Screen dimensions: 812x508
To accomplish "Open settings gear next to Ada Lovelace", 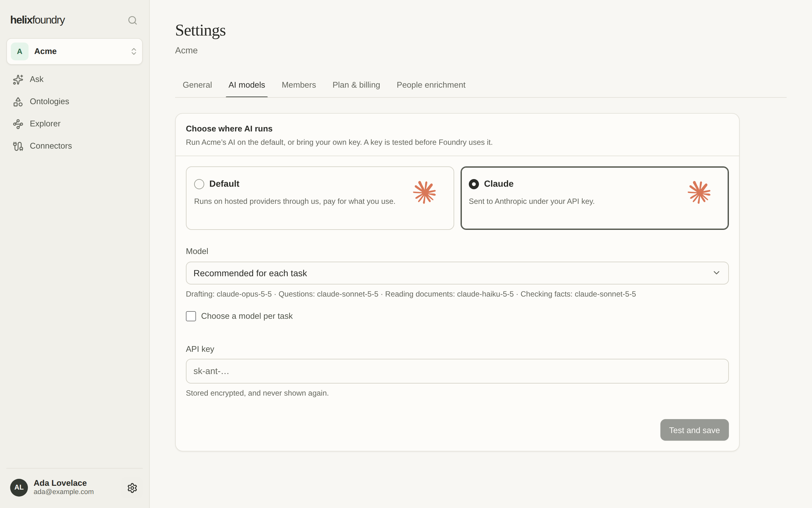I will (132, 488).
